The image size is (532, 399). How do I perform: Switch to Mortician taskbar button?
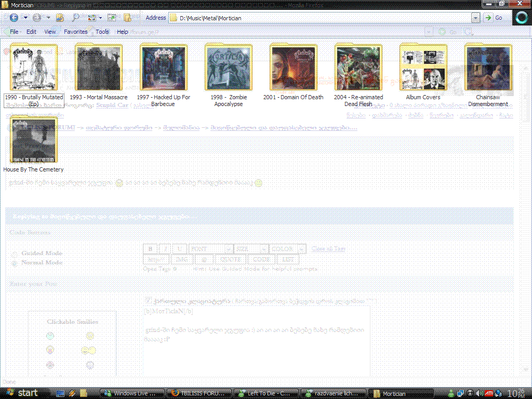coord(401,393)
